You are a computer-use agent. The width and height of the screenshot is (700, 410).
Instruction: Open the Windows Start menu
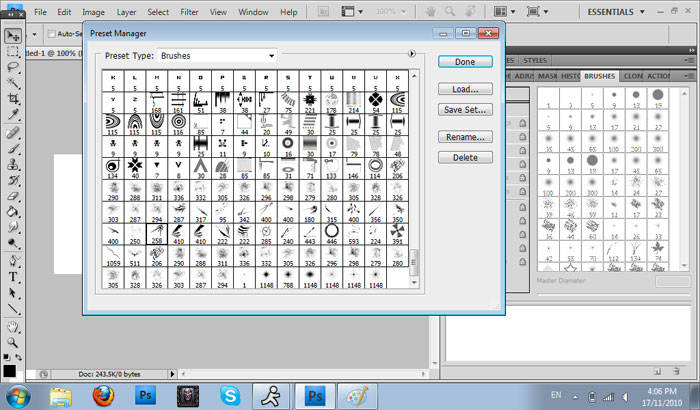18,397
